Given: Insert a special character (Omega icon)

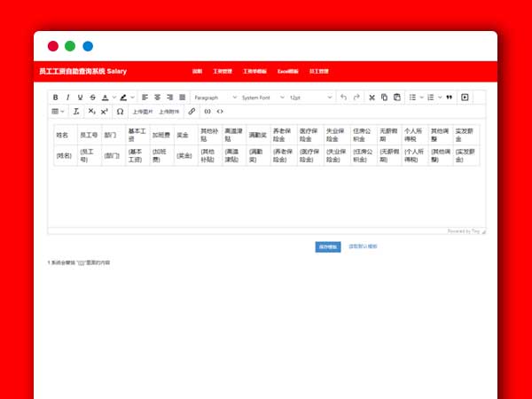Looking at the screenshot, I should pyautogui.click(x=121, y=112).
